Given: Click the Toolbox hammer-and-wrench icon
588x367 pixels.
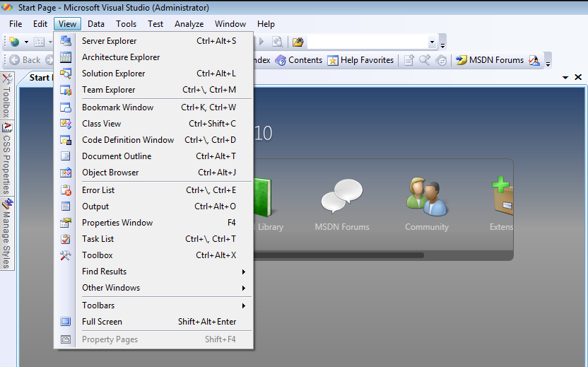Looking at the screenshot, I should pos(66,255).
